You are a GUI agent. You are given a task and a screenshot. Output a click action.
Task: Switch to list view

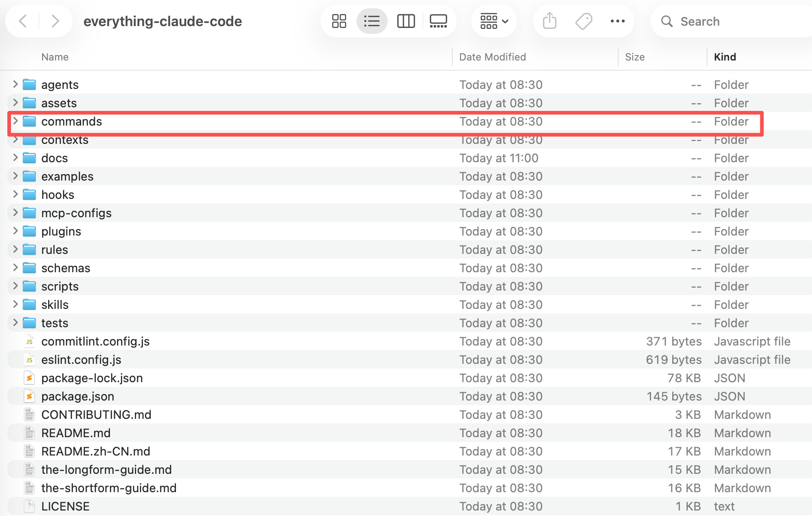point(372,21)
